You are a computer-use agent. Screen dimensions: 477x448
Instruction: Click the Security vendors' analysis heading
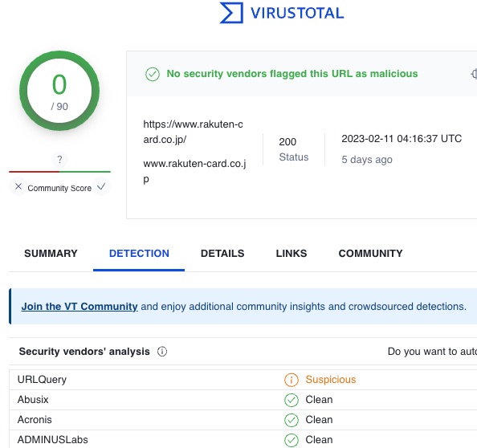pos(84,352)
